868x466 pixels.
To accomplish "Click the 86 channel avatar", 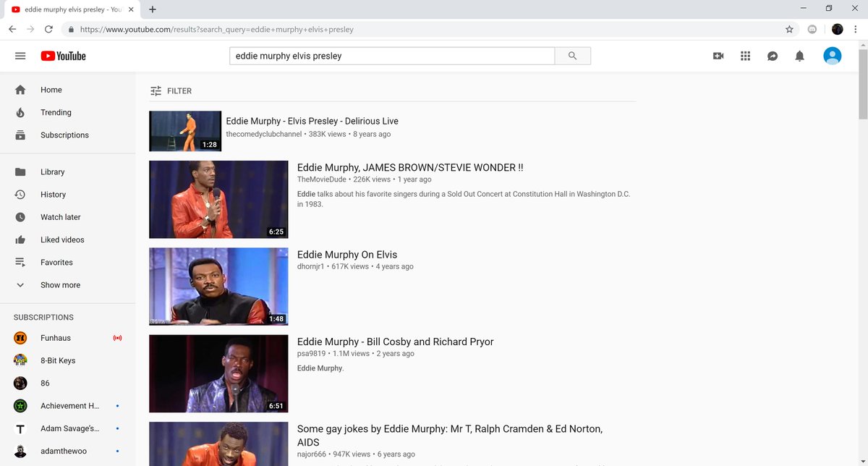I will click(20, 383).
